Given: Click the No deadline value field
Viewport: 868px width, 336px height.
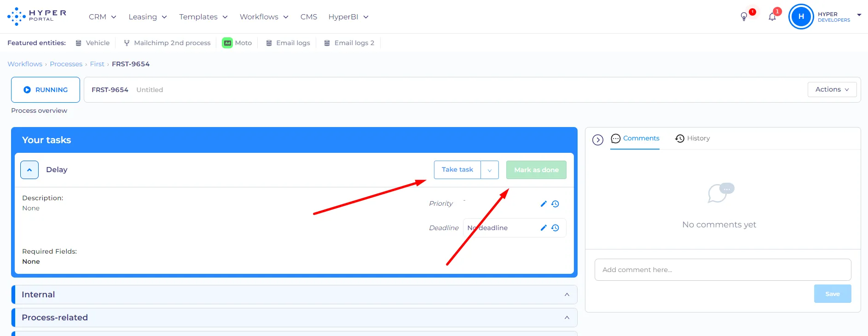Looking at the screenshot, I should click(x=515, y=228).
